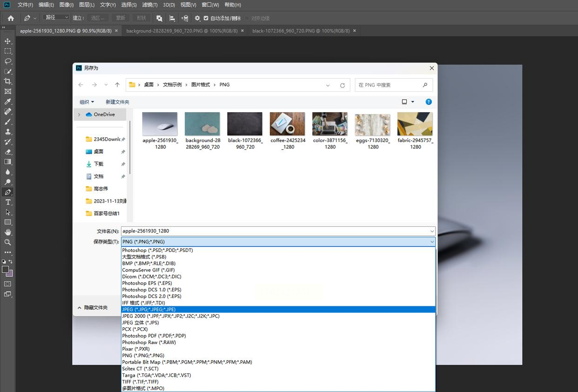Image resolution: width=578 pixels, height=392 pixels.
Task: Select the Crop tool
Action: coord(7,81)
